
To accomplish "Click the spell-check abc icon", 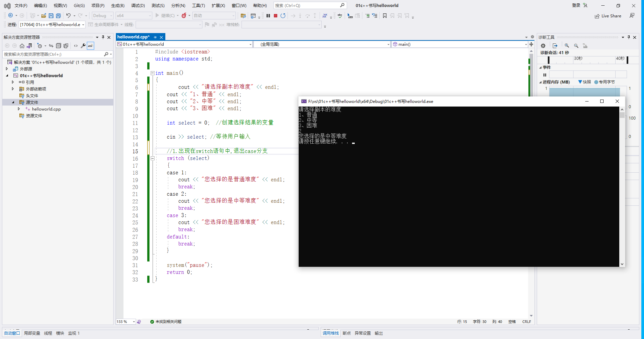I will [x=340, y=16].
